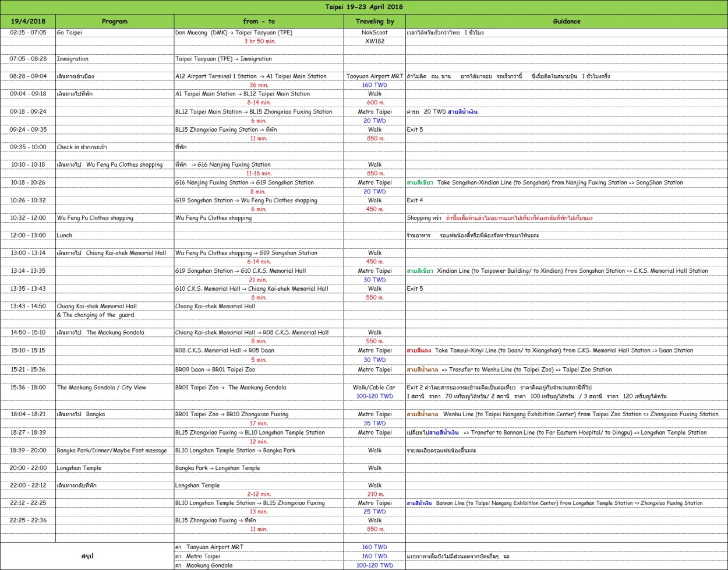
Task: Click the 'XW182' flight number cell
Action: (x=374, y=41)
